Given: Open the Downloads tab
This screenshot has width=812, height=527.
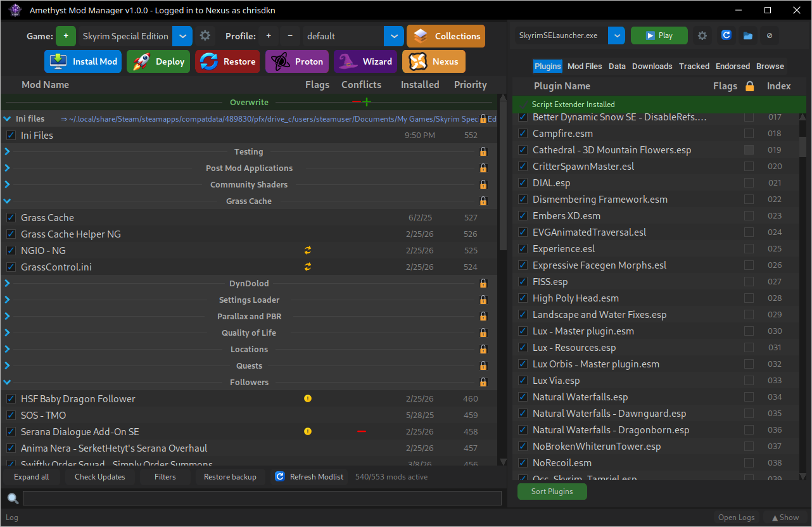Looking at the screenshot, I should pos(652,66).
